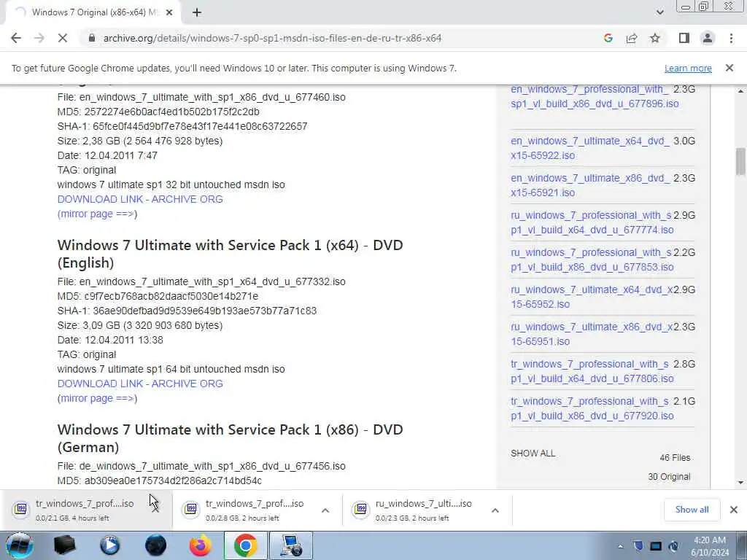Switch to Chrome taskbar button
Image resolution: width=747 pixels, height=560 pixels.
click(x=246, y=545)
